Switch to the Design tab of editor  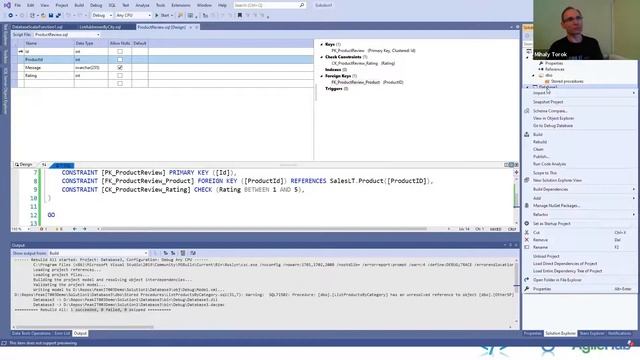tap(24, 164)
